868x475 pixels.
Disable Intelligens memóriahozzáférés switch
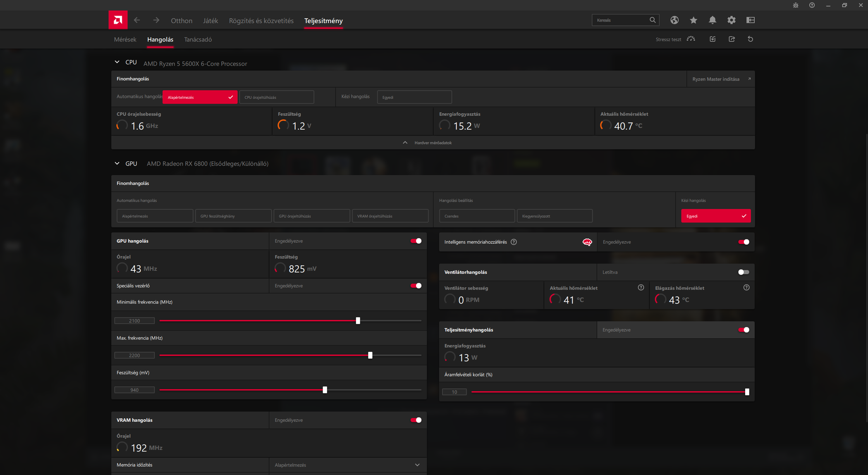tap(744, 242)
